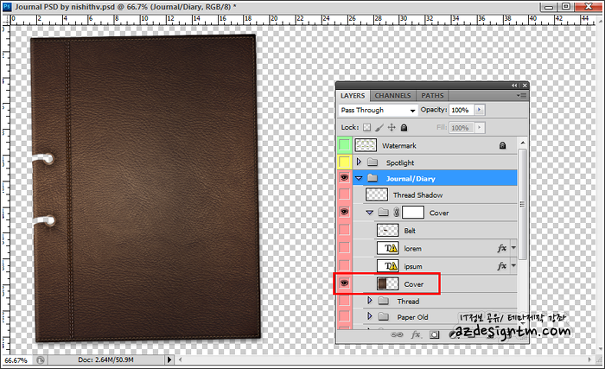
Task: Click Layers panel scroll up arrow
Action: tap(522, 142)
